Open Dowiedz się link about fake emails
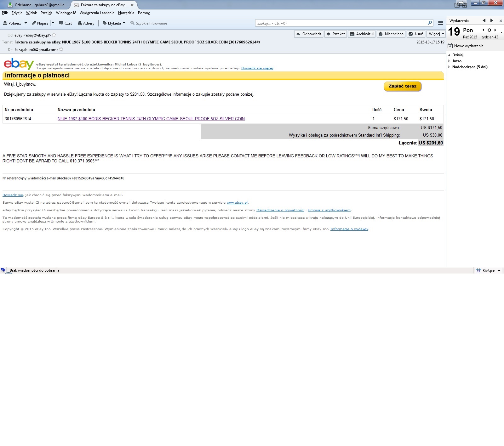The height and width of the screenshot is (446, 504). [13, 195]
